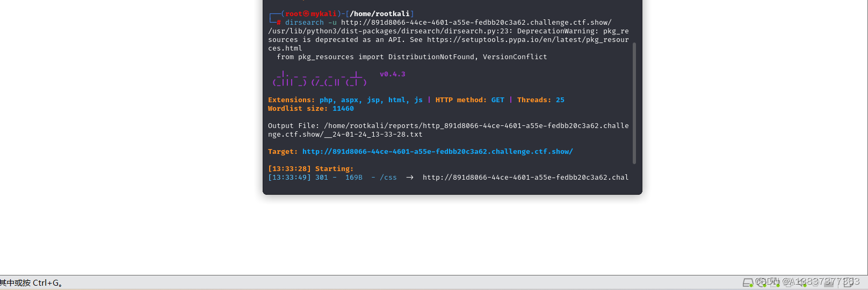Click the Extensions: label

point(292,100)
